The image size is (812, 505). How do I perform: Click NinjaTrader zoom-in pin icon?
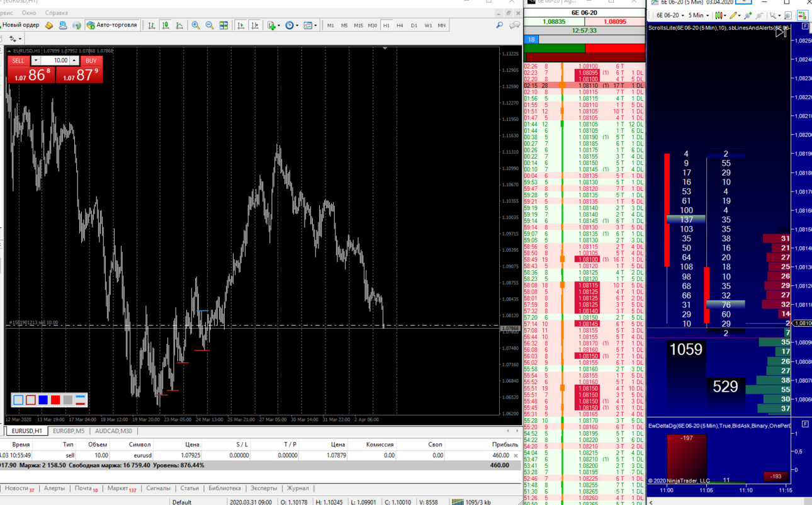(748, 15)
